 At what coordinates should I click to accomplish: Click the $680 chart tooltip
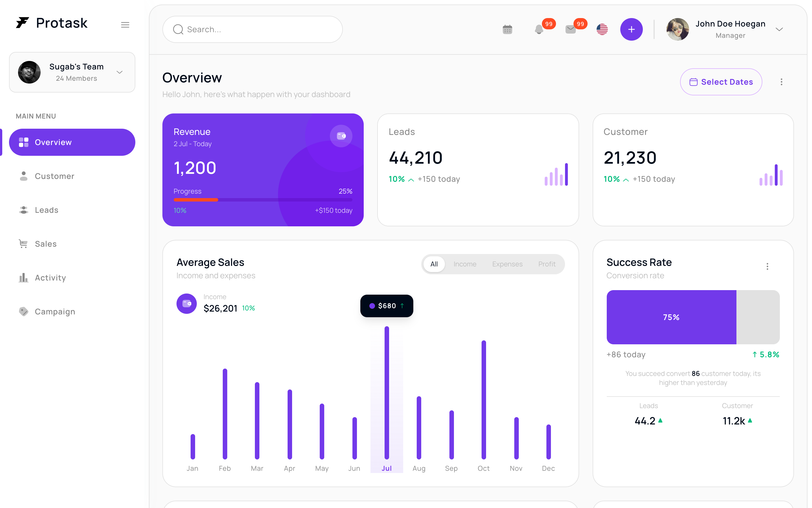pos(387,306)
